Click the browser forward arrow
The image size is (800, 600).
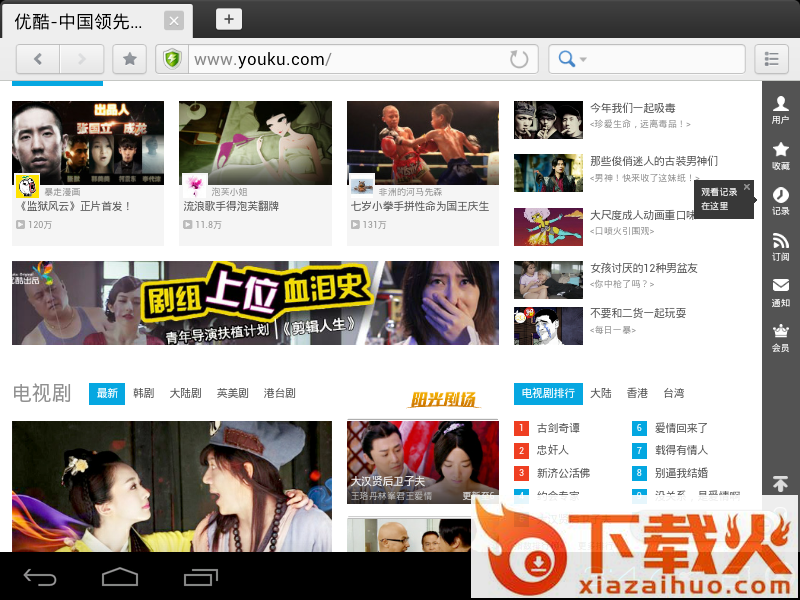click(x=82, y=59)
